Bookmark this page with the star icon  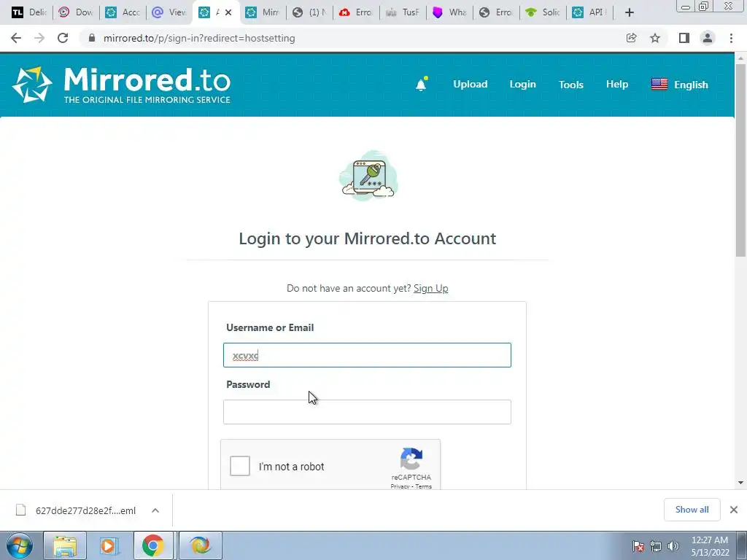point(655,38)
